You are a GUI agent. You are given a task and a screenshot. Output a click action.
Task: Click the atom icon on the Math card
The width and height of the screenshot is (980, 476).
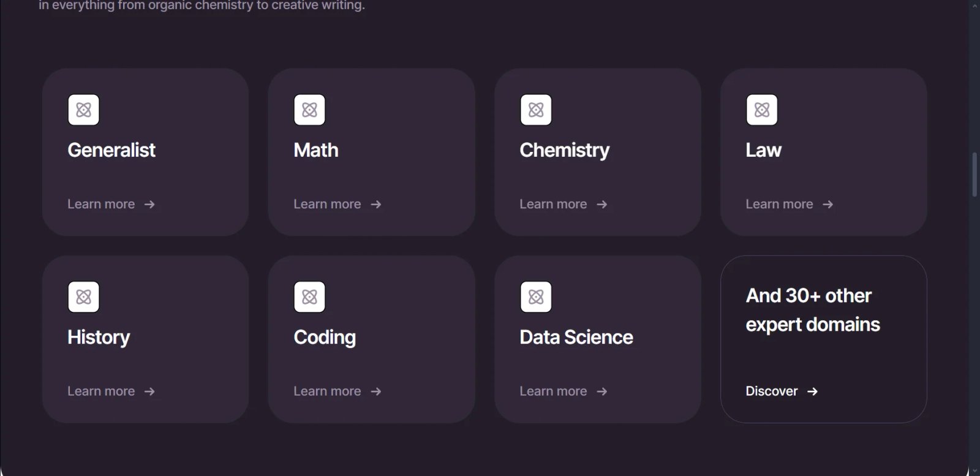click(309, 110)
